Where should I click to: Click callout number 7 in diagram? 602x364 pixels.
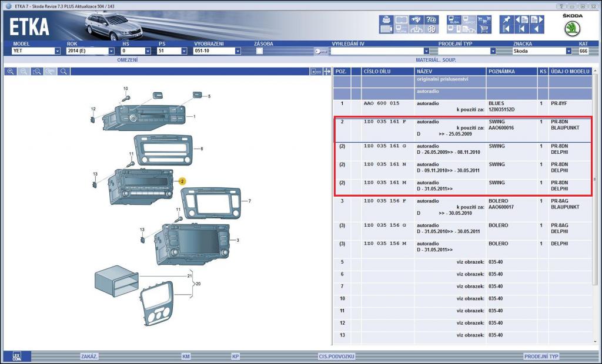(249, 201)
